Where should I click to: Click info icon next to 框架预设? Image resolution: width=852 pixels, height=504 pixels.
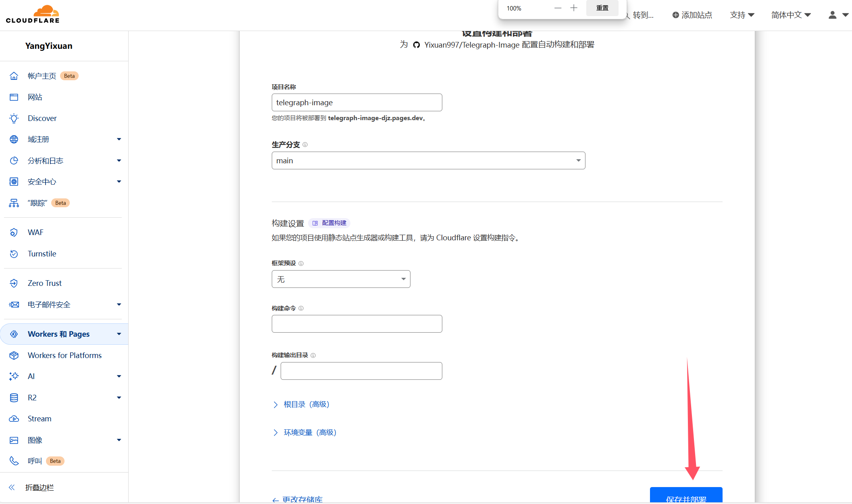tap(301, 263)
